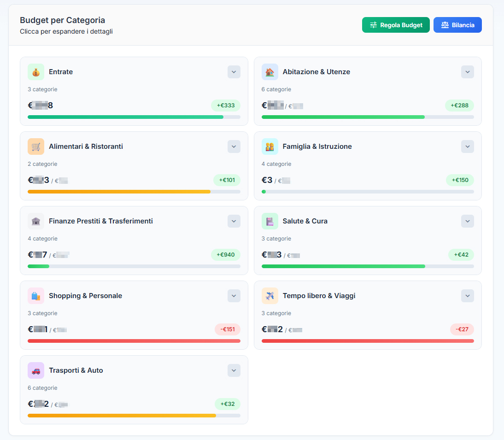Expand the Entrate category chevron

point(234,72)
